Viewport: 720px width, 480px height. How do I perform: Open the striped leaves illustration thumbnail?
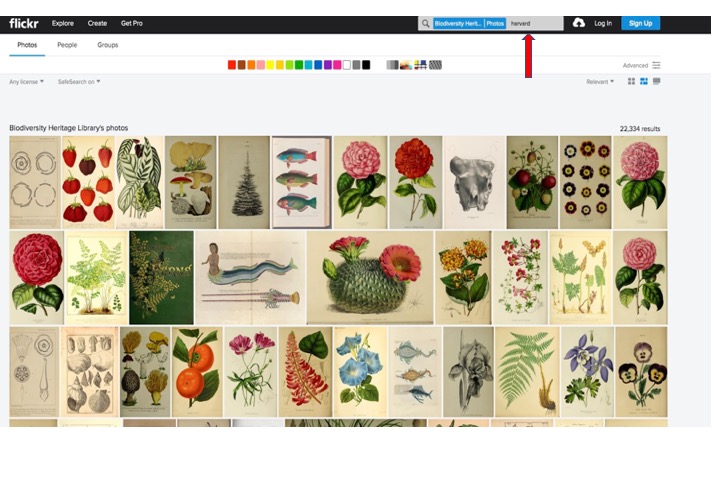140,182
